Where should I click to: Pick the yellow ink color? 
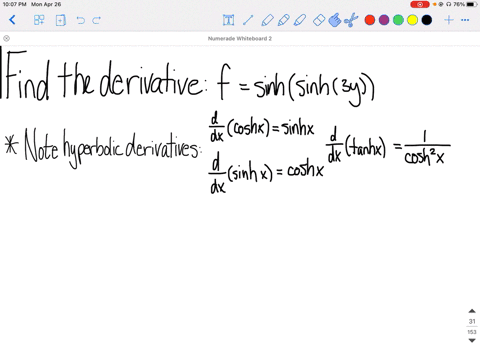pyautogui.click(x=412, y=20)
